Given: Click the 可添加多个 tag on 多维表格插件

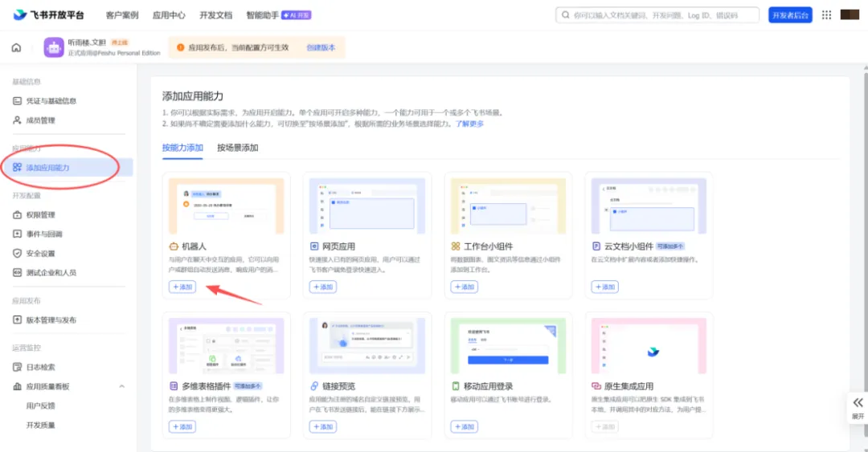Looking at the screenshot, I should (x=248, y=386).
